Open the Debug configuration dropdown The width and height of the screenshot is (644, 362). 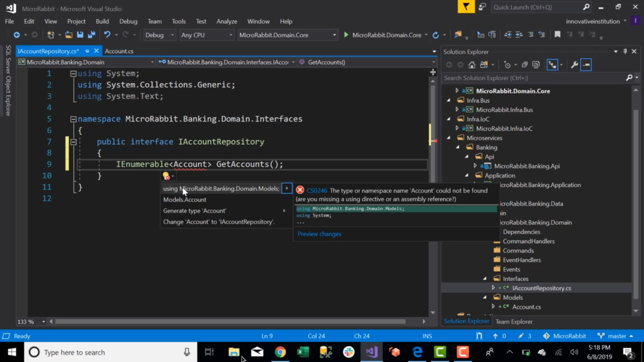(160, 35)
